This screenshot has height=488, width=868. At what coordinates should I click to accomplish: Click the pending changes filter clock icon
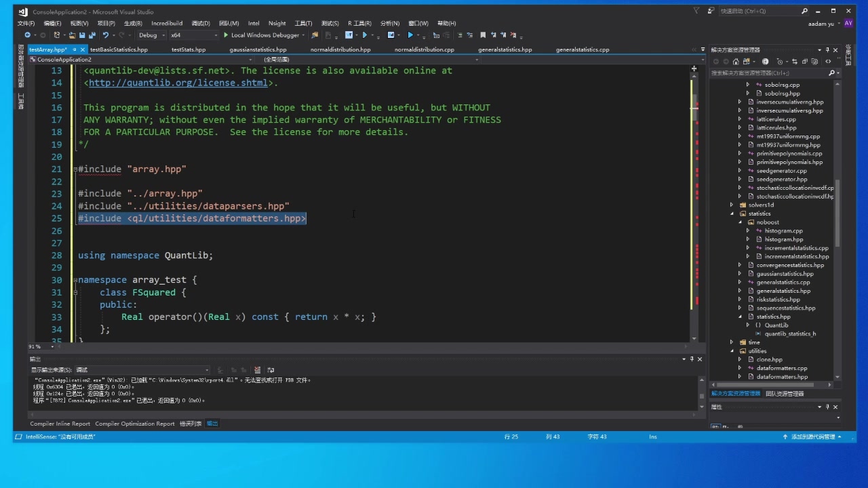(x=780, y=62)
